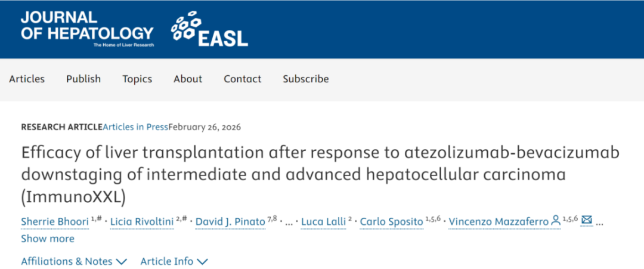The width and height of the screenshot is (644, 269).
Task: Open the Articles in Press link
Action: coord(135,126)
